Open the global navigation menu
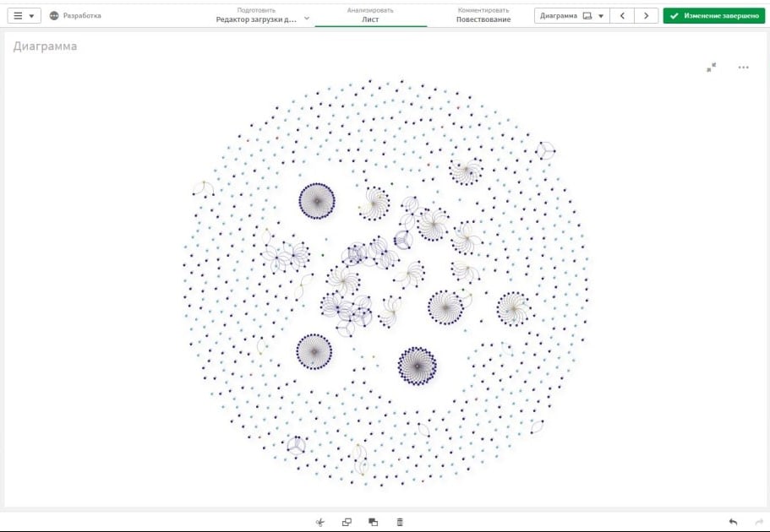Image resolution: width=770 pixels, height=532 pixels. (24, 16)
